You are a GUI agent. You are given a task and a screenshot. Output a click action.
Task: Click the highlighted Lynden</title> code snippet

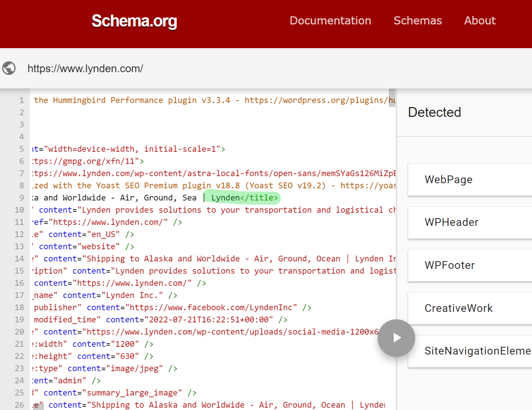(x=244, y=198)
